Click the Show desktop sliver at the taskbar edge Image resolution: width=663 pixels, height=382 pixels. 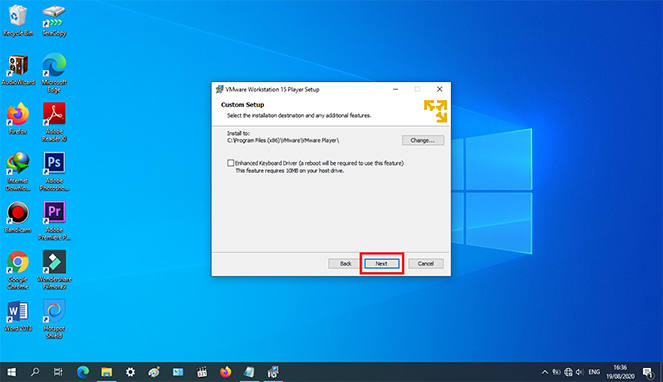pyautogui.click(x=661, y=372)
